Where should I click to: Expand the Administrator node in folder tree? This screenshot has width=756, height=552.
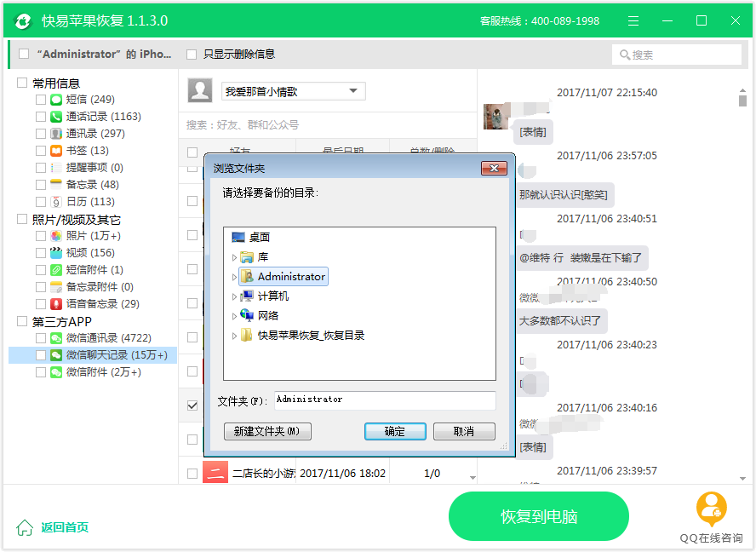[x=234, y=277]
